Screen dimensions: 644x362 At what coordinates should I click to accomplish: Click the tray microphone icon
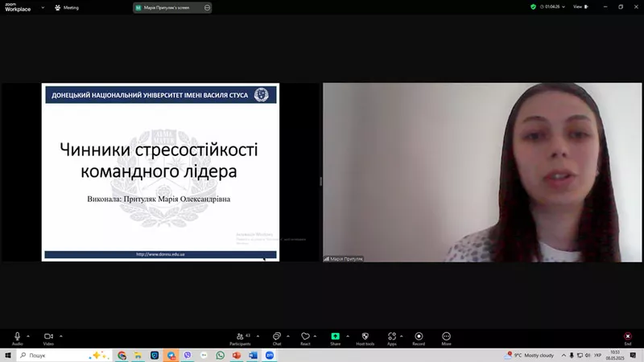click(x=572, y=356)
